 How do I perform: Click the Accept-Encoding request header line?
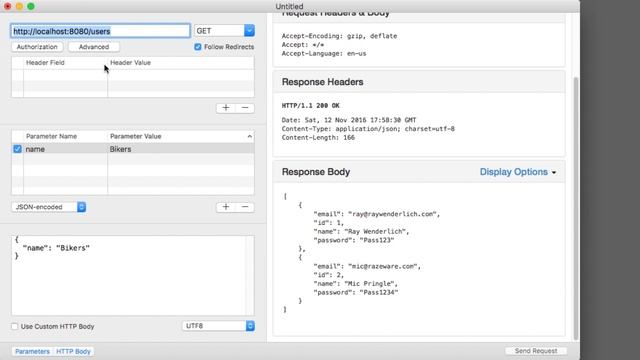pos(339,36)
